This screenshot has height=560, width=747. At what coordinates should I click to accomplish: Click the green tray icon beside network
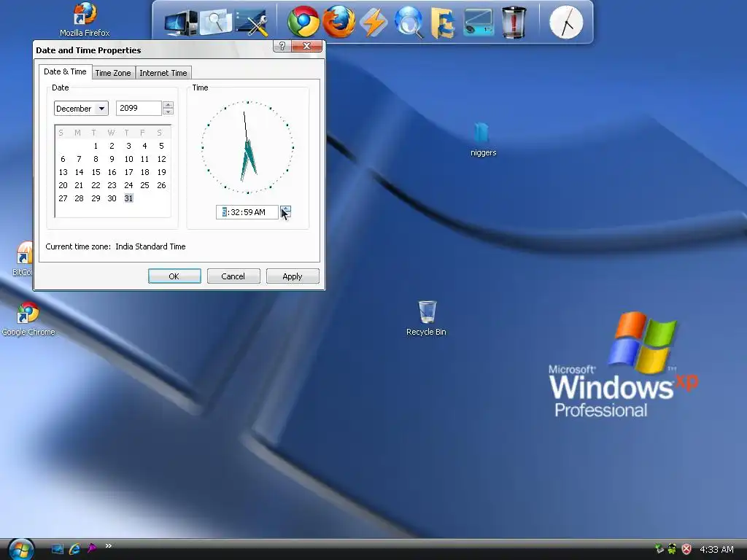[x=672, y=549]
